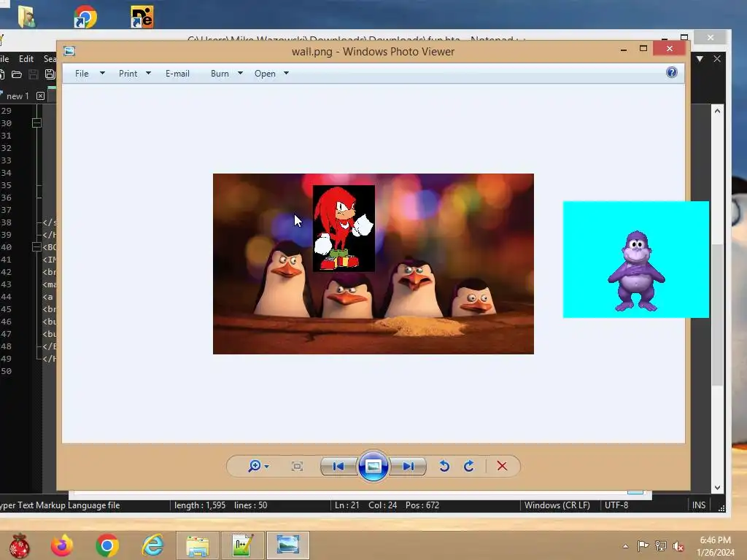Image resolution: width=747 pixels, height=560 pixels.
Task: Click the Save icon in Notepad++ toolbar
Action: 34,74
